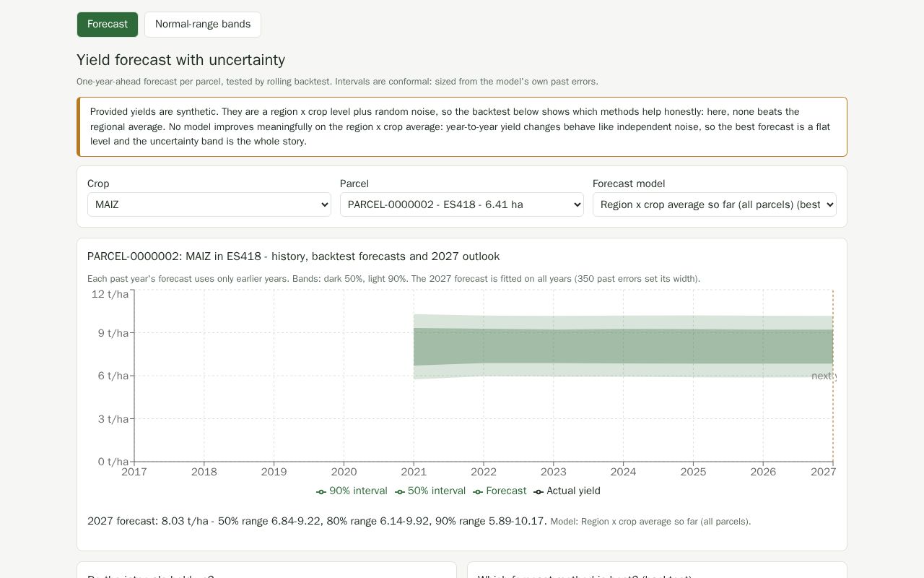924x578 pixels.
Task: Open the Crop dropdown showing MAIZ
Action: tap(209, 204)
